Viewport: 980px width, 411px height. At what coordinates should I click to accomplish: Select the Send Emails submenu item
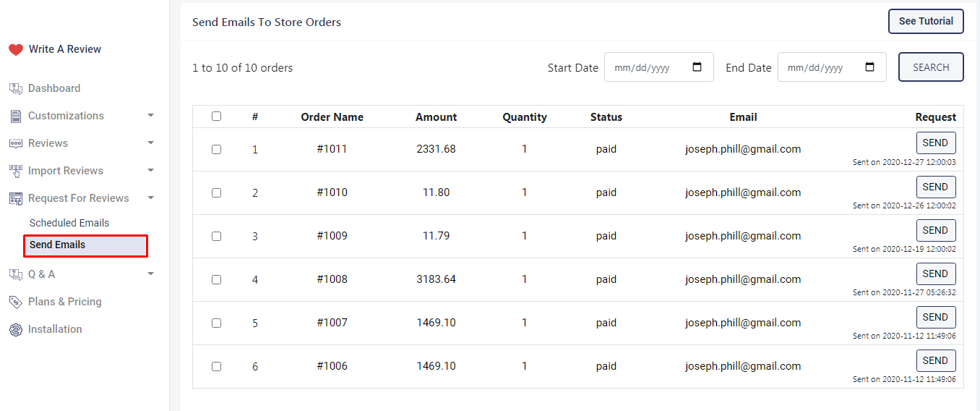[x=58, y=245]
